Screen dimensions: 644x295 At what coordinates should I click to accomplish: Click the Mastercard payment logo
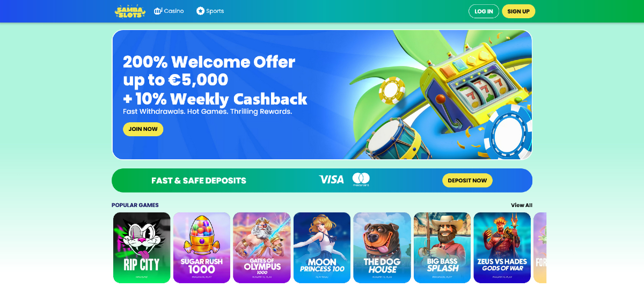tap(361, 180)
